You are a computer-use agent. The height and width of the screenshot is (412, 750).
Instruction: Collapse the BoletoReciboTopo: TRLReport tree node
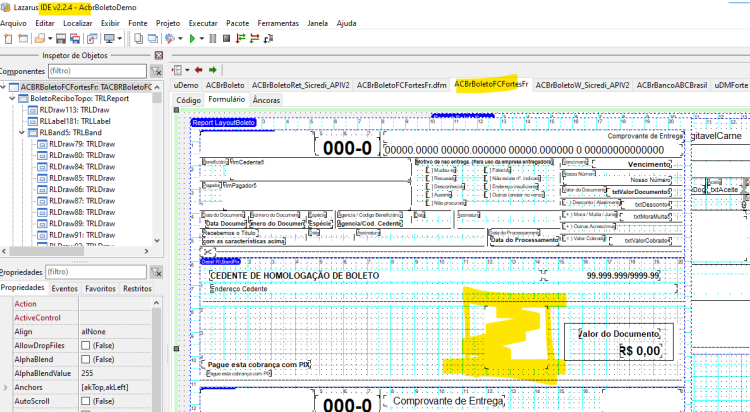[12, 99]
